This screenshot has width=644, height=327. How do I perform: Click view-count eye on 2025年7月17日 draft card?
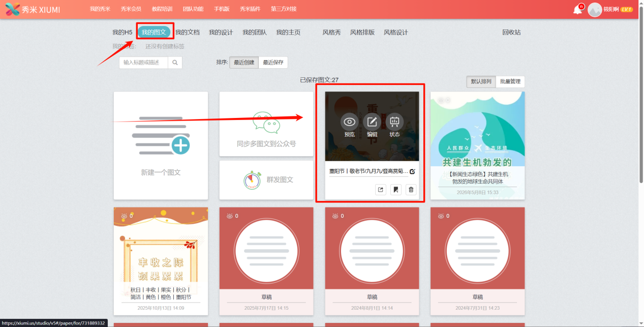pyautogui.click(x=230, y=216)
